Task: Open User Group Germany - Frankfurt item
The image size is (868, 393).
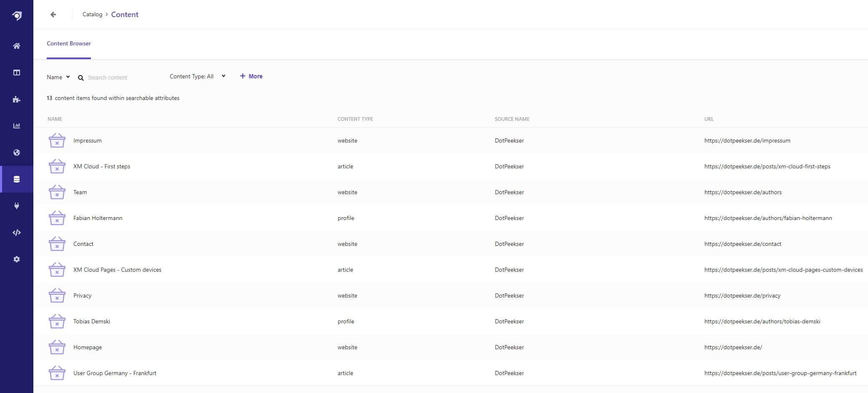Action: pos(115,373)
